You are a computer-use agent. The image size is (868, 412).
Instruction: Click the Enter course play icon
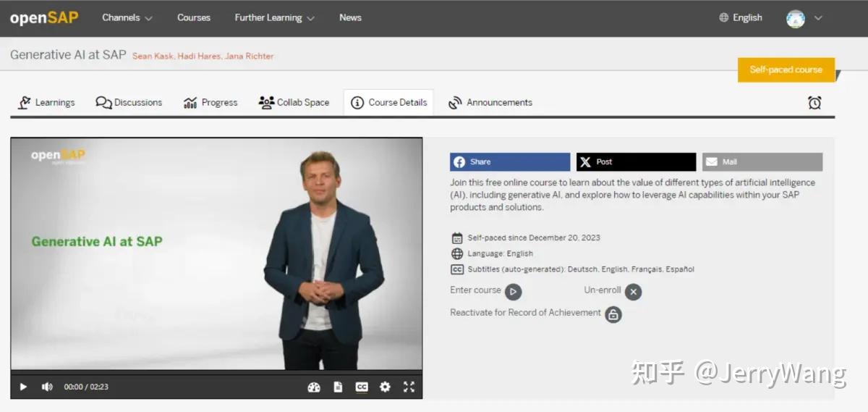pyautogui.click(x=513, y=292)
